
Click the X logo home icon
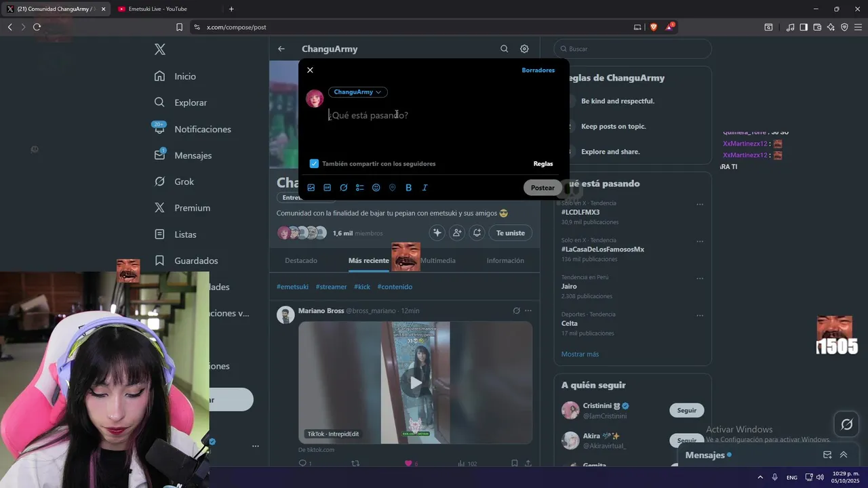pos(160,49)
